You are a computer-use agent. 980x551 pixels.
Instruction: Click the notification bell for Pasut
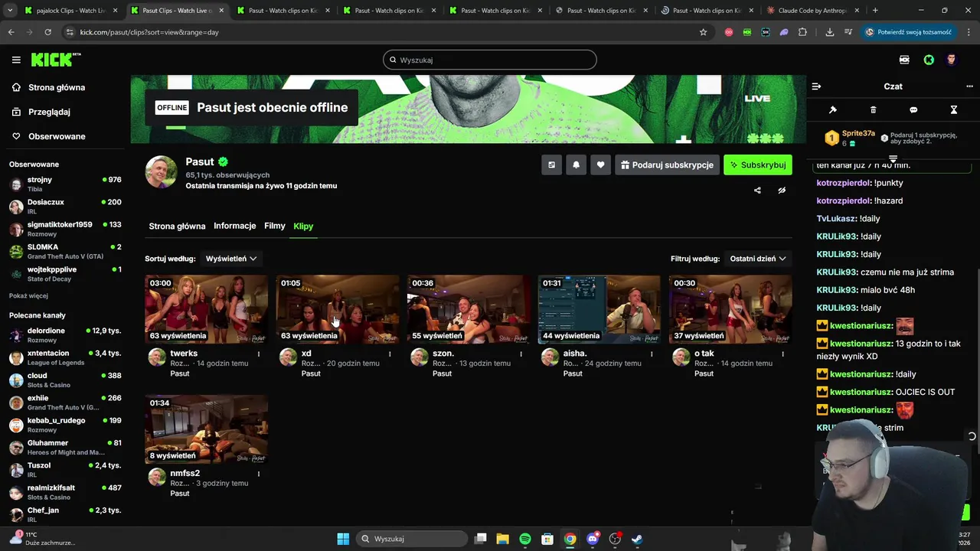coord(576,165)
